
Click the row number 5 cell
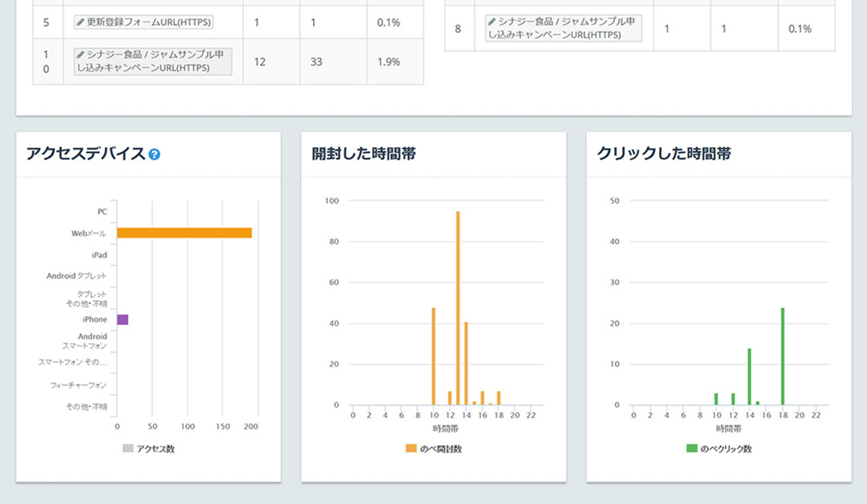pos(47,23)
